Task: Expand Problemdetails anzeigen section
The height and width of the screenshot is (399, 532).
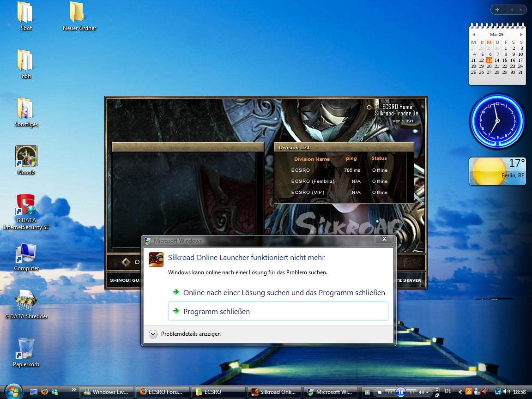Action: click(154, 334)
